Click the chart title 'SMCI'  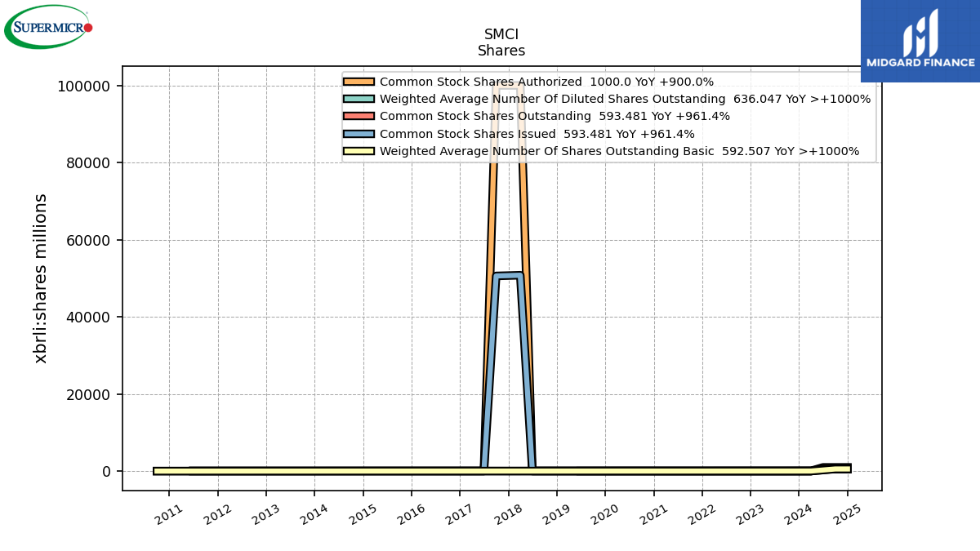coord(501,34)
